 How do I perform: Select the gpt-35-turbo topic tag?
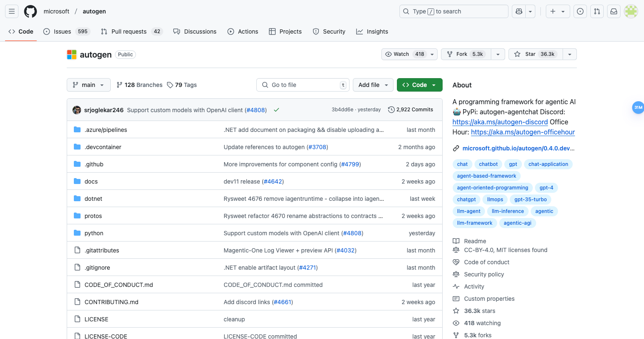(531, 200)
